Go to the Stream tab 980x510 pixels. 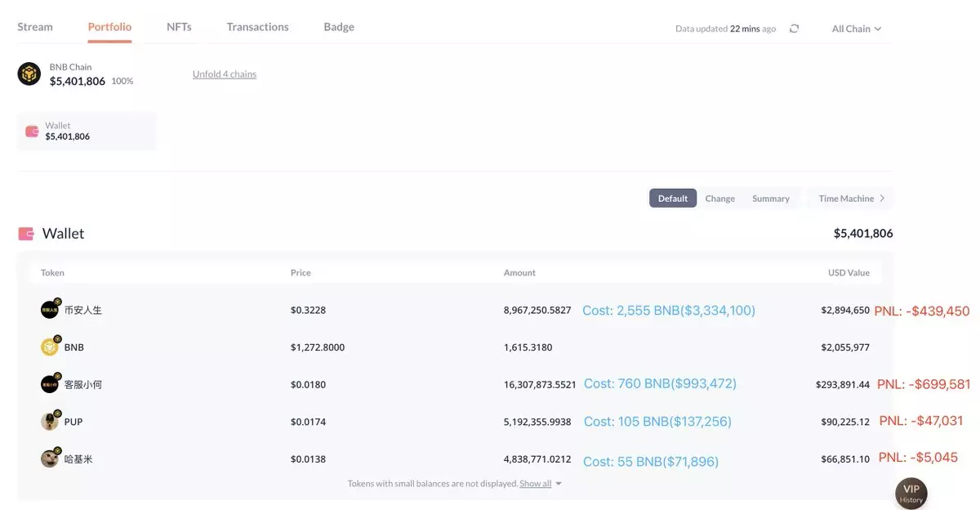(35, 27)
